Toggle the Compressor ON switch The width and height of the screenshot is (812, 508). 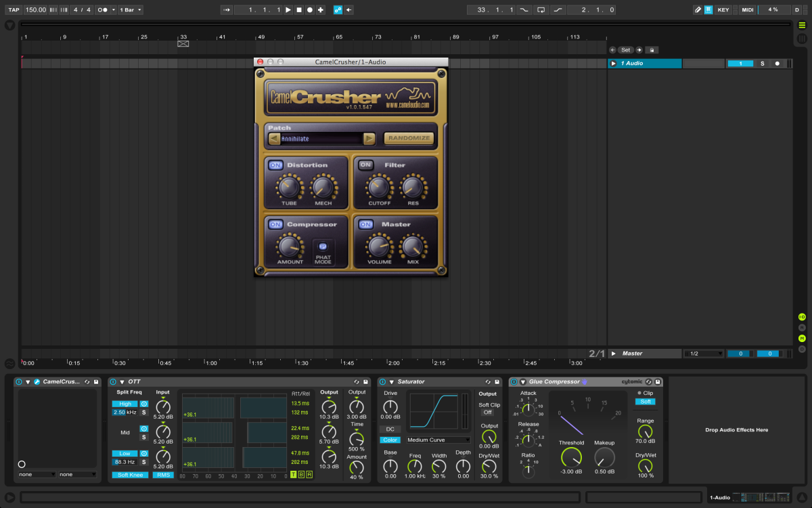[x=275, y=225]
